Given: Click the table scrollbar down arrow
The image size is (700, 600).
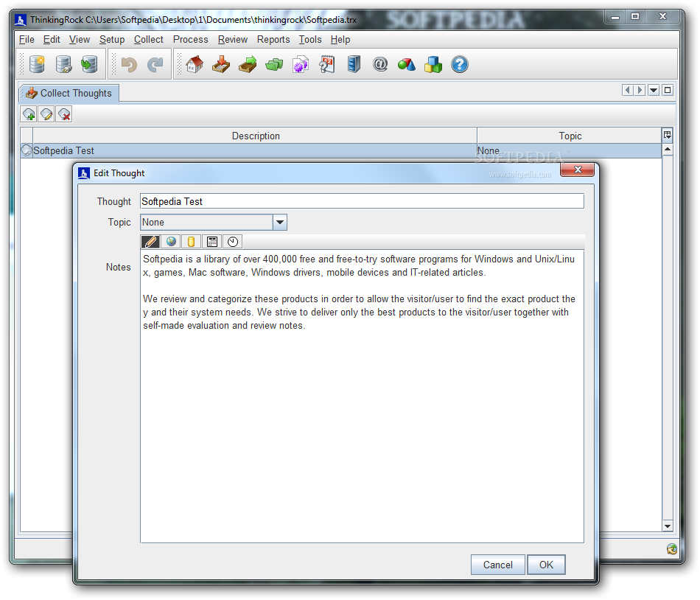Looking at the screenshot, I should (x=668, y=526).
